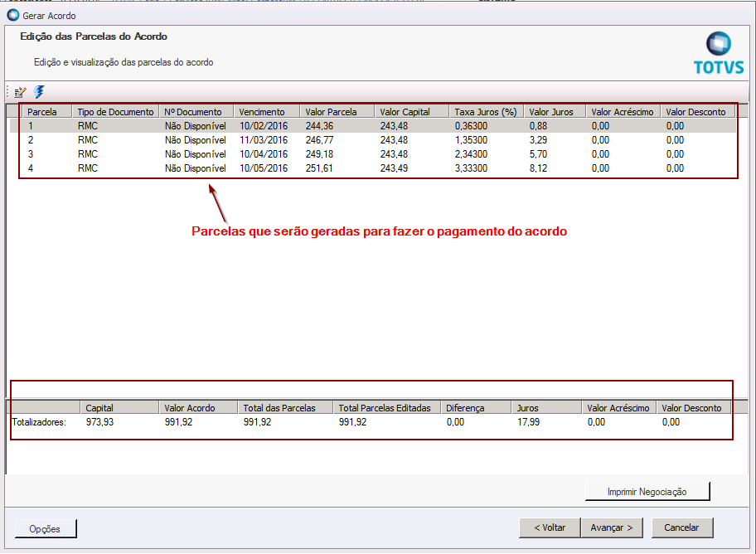The width and height of the screenshot is (756, 554).
Task: Click the blue lightning bolt toolbar icon
Action: click(39, 93)
